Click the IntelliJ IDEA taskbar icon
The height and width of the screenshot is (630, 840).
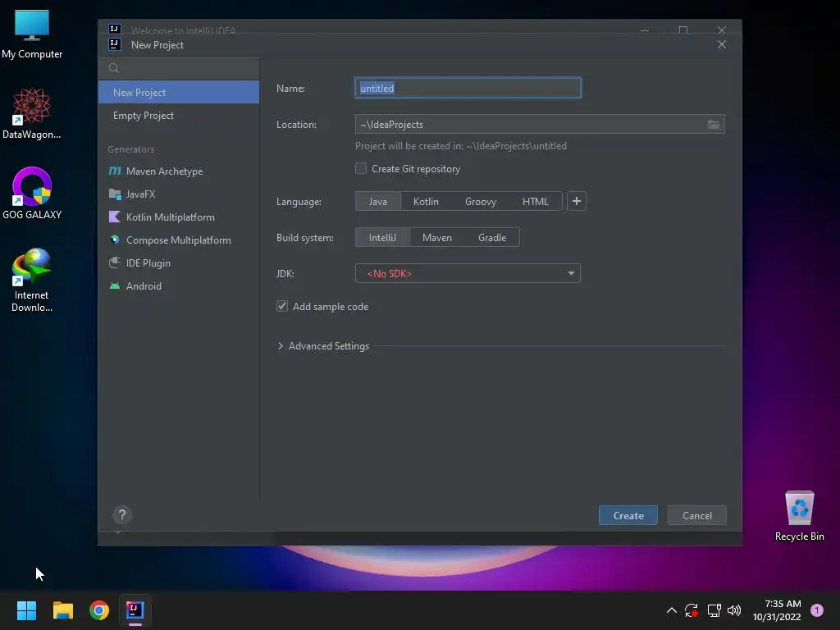pos(135,610)
